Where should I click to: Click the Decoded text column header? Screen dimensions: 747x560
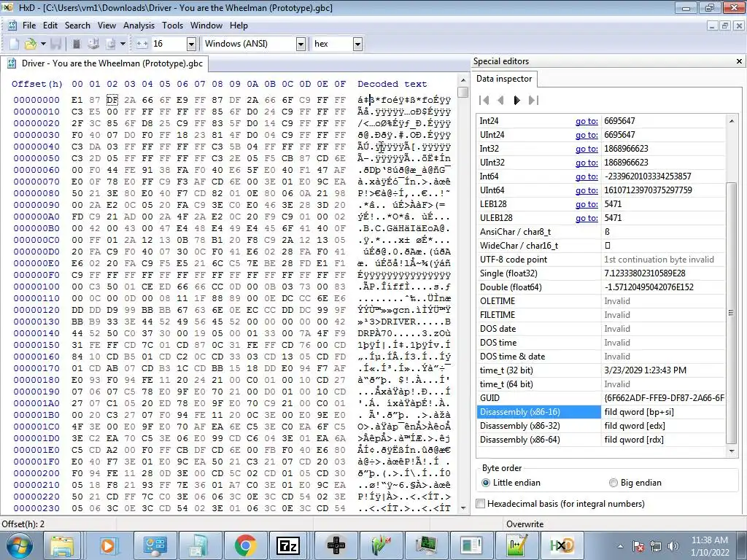(x=392, y=84)
